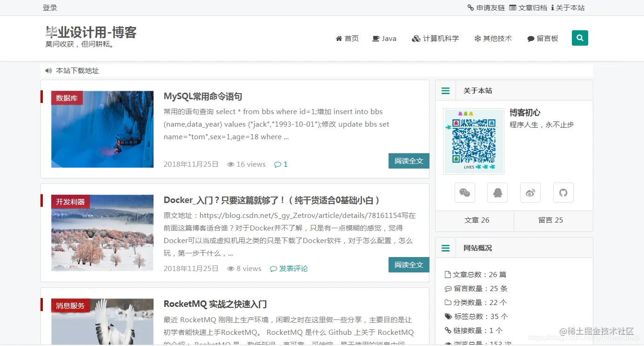Screen dimensions: 644x346
Task: Click the eye icon next to 16 views
Action: click(231, 164)
